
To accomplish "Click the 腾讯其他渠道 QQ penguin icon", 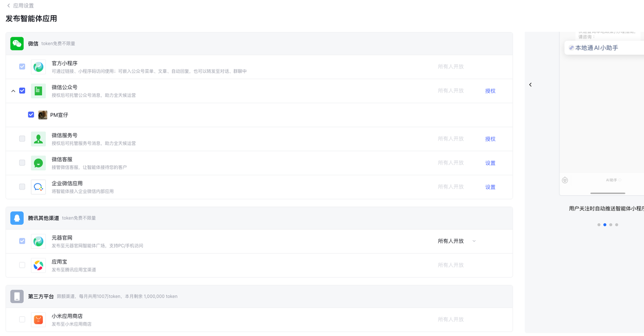I will [x=17, y=218].
